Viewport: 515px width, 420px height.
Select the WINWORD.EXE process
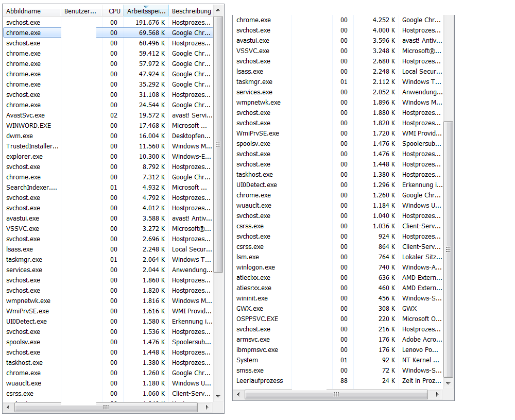[108, 126]
